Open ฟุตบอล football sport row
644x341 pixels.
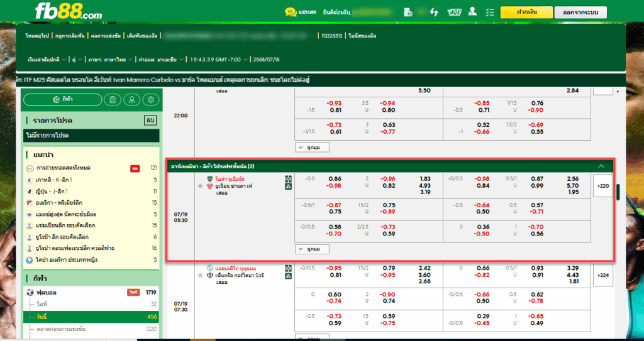[x=91, y=293]
